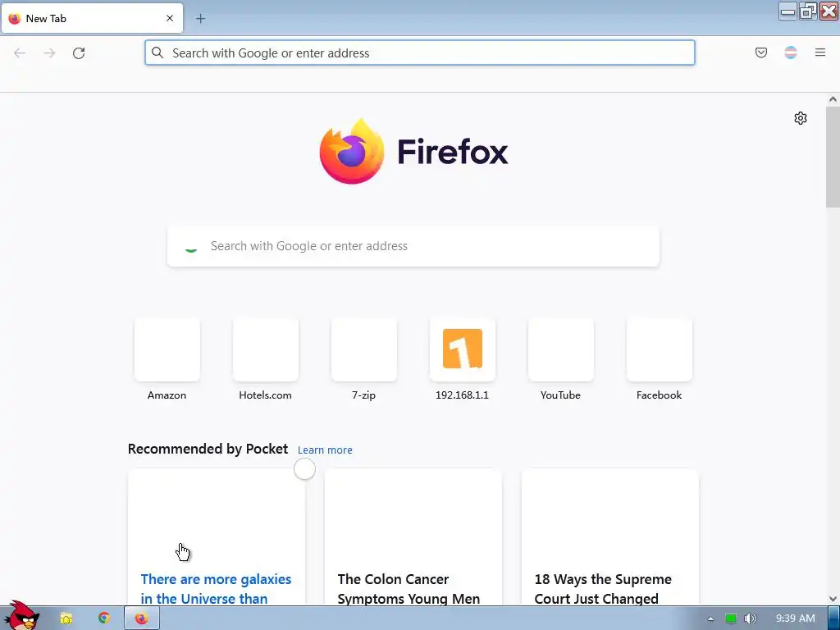Open the Colon Cancer Symptoms article
840x630 pixels.
point(413,537)
